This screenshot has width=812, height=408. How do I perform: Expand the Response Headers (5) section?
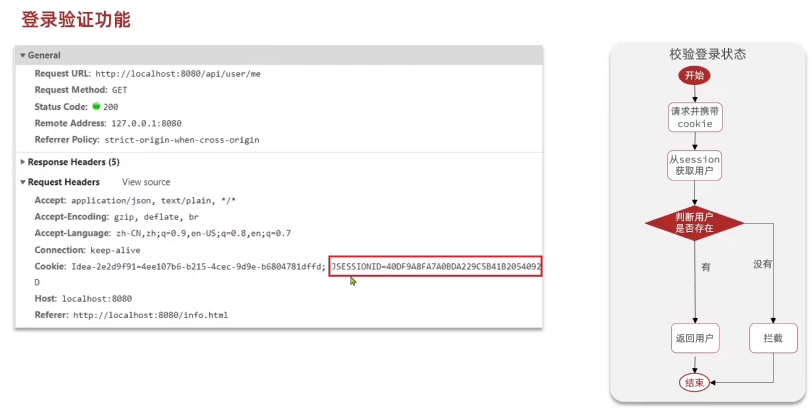[23, 162]
